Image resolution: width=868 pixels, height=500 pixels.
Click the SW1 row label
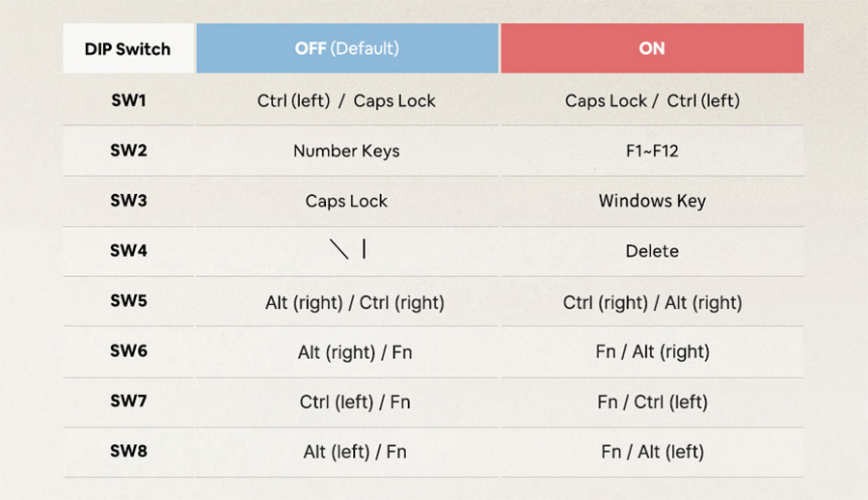click(x=128, y=100)
